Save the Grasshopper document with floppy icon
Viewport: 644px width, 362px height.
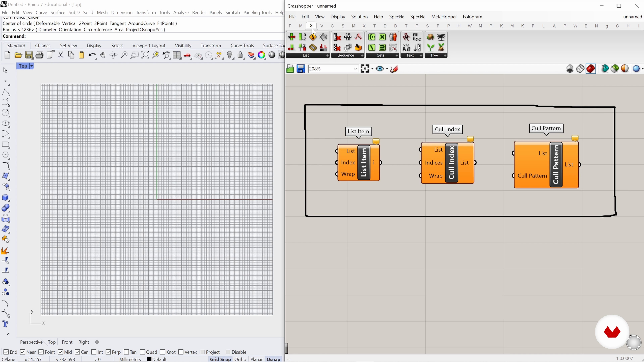[301, 69]
